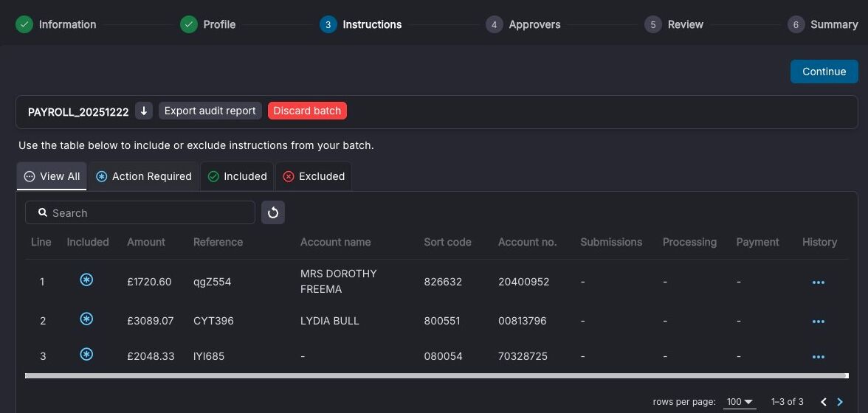This screenshot has height=413, width=868.
Task: Click account number 00813796
Action: tap(523, 322)
